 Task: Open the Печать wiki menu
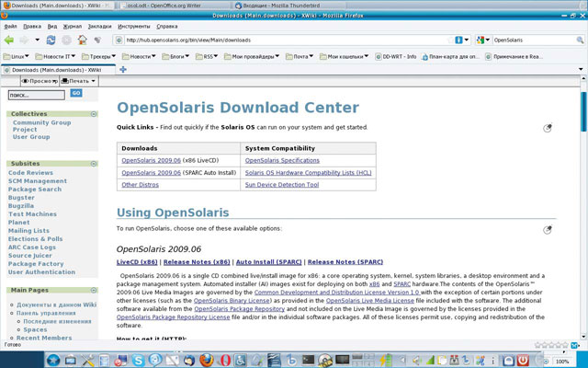pos(79,81)
